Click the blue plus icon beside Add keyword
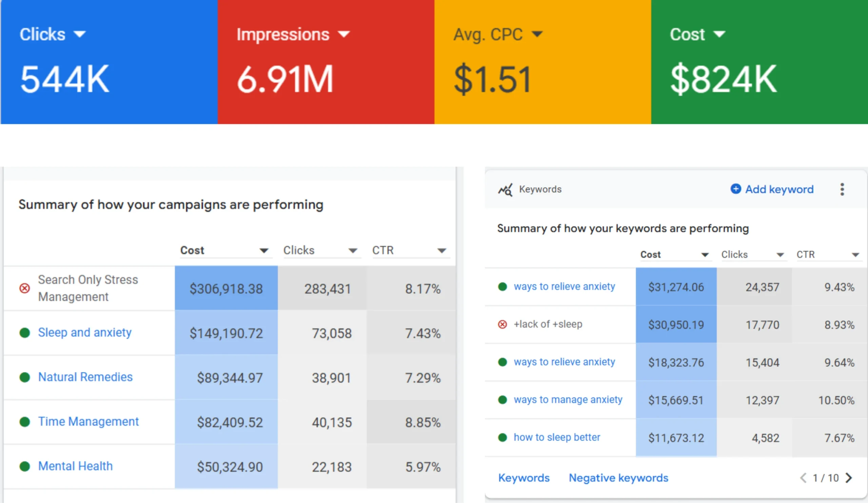 [735, 189]
